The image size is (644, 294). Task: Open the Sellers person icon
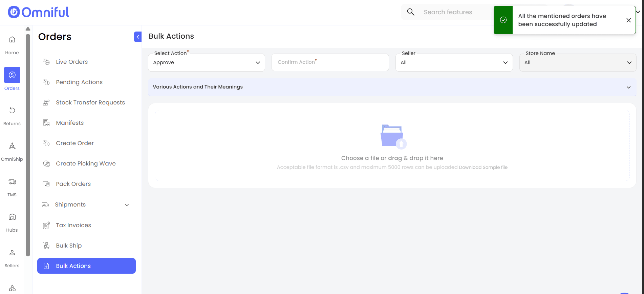point(12,253)
